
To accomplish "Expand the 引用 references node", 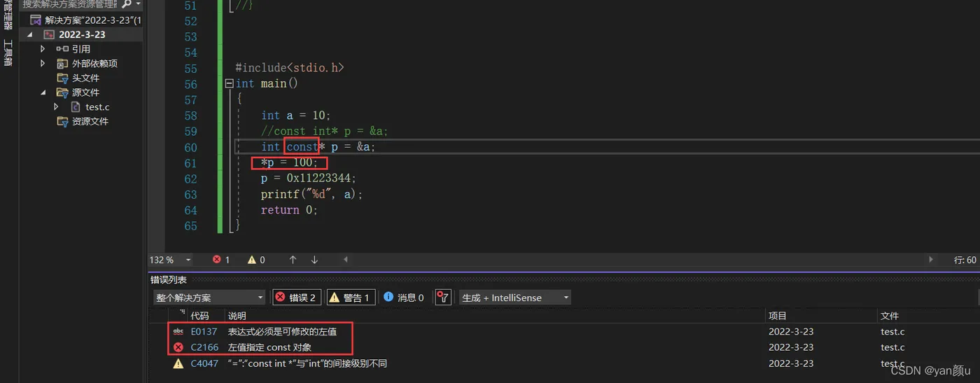I will click(43, 49).
